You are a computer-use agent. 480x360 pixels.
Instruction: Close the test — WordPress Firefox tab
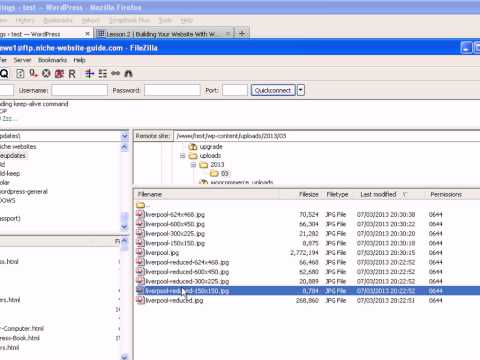tap(87, 34)
